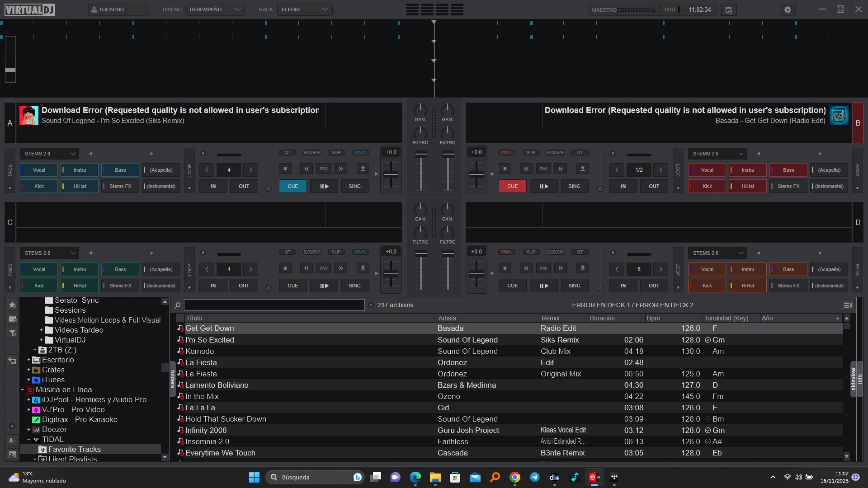Collapse the TIDAL folder
Viewport: 868px width, 488px height.
28,440
